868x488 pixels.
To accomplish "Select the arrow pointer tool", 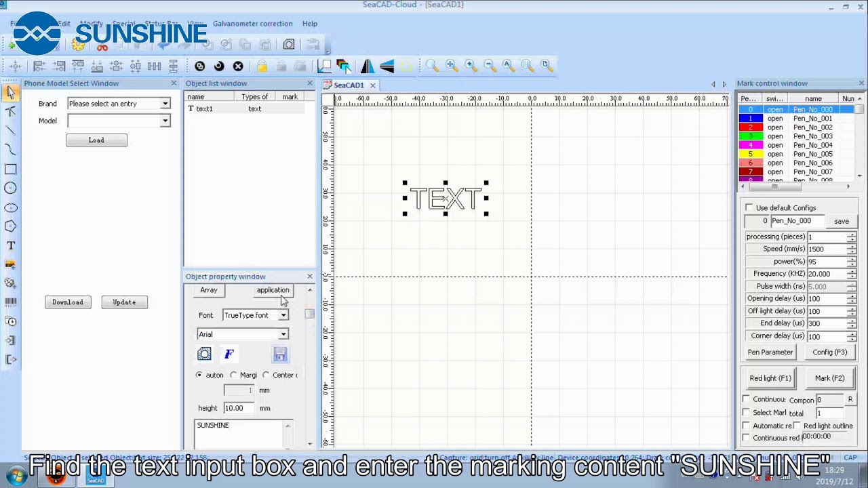I will click(x=11, y=93).
